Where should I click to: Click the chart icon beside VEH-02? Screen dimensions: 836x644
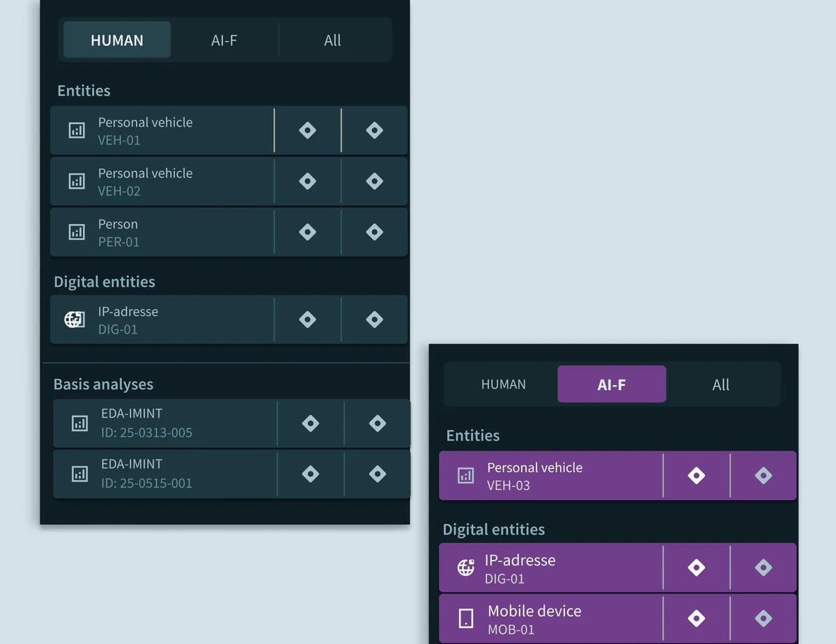click(x=77, y=181)
